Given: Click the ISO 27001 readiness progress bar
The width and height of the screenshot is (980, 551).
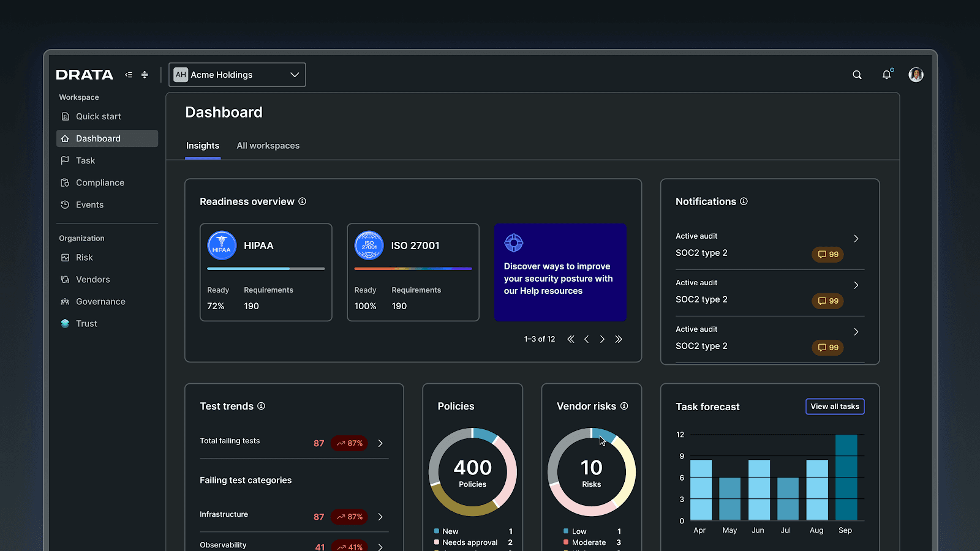Looking at the screenshot, I should tap(413, 268).
